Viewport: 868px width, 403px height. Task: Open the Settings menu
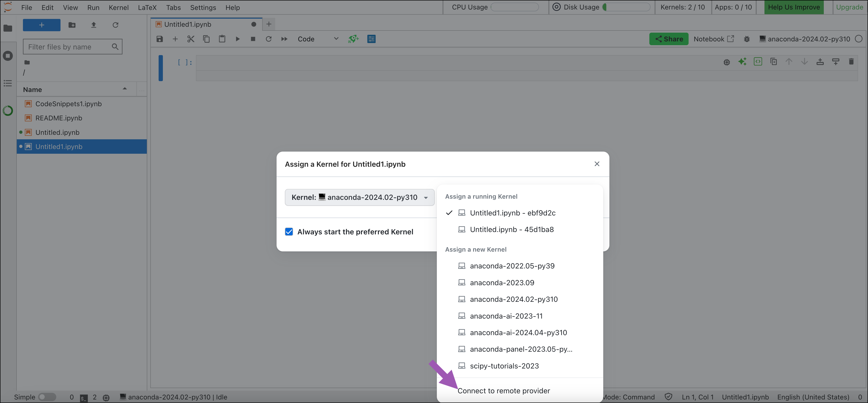(203, 7)
